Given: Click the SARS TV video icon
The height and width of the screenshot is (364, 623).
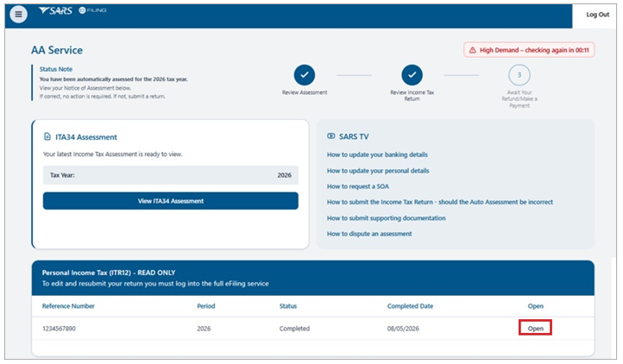Looking at the screenshot, I should tap(331, 136).
